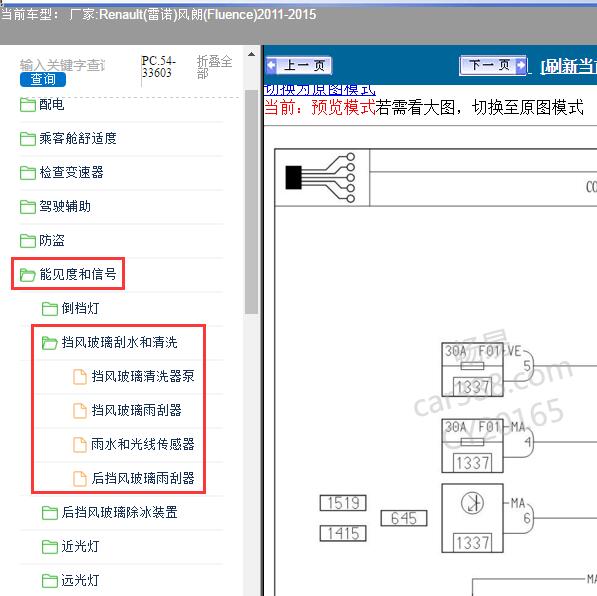Click the 后挡风玻璃除冰装置 folder icon
Viewport: 597px width, 596px height.
pos(50,513)
